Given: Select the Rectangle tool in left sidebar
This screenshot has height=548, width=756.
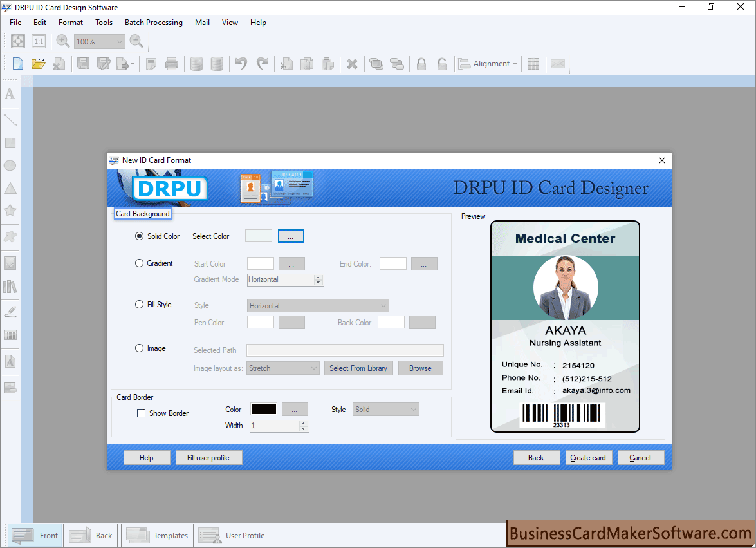Looking at the screenshot, I should (10, 143).
